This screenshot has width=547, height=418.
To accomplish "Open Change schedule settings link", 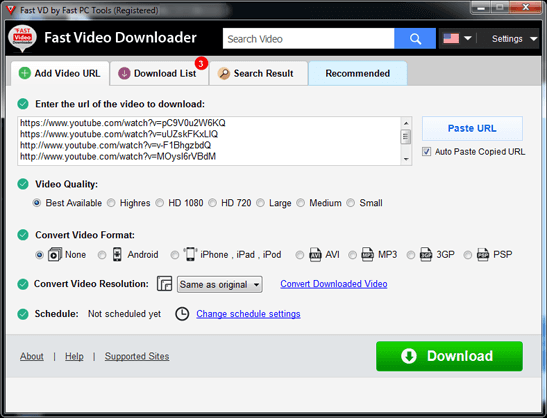I will [x=248, y=314].
